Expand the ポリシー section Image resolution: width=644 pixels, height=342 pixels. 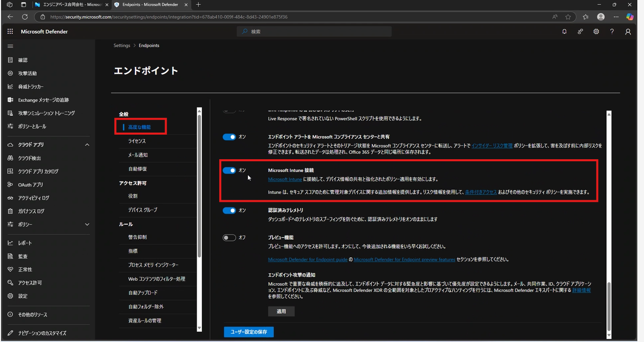[x=87, y=224]
